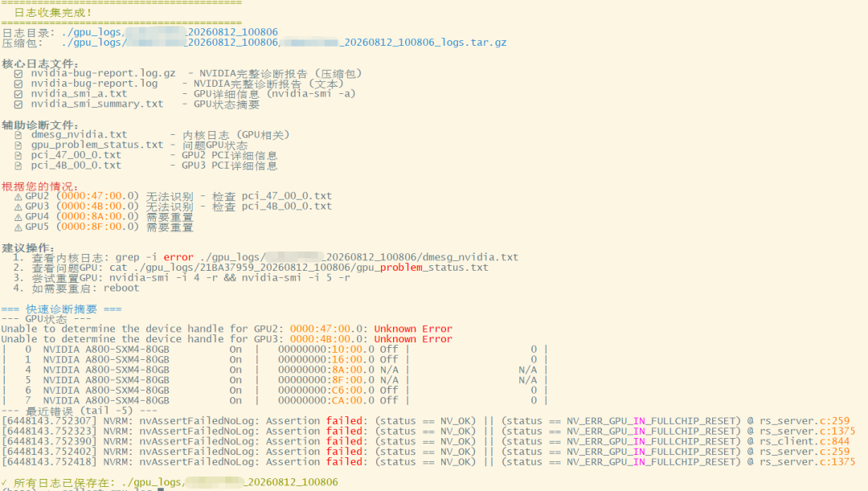The image size is (868, 491).
Task: Click the reboot command in step 4
Action: [x=121, y=288]
